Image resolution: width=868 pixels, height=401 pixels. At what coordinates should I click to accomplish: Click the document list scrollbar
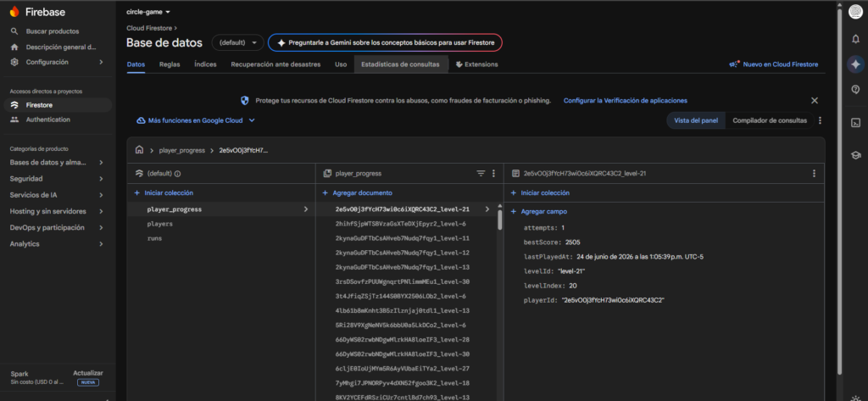pos(500,220)
